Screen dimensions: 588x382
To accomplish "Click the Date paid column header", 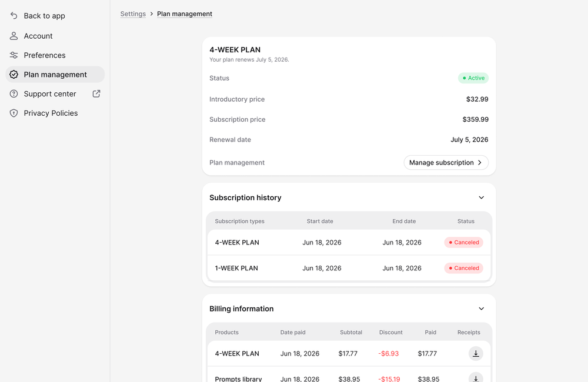I will pyautogui.click(x=292, y=333).
